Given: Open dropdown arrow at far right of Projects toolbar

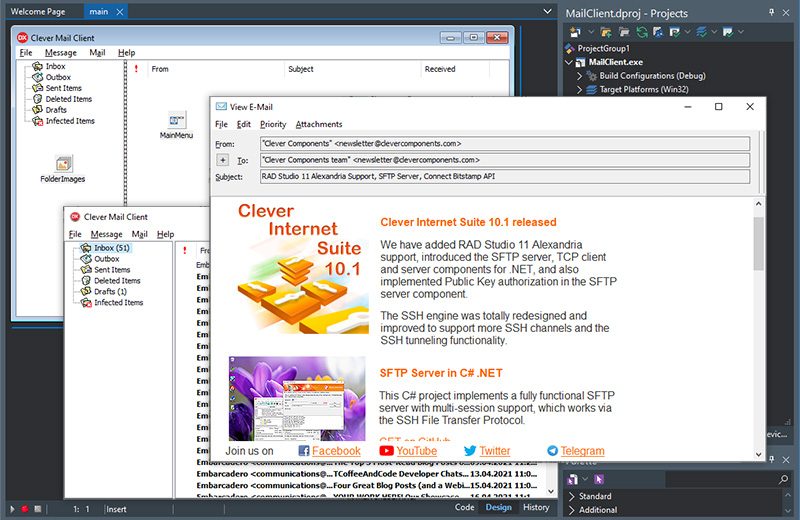Looking at the screenshot, I should (x=741, y=32).
